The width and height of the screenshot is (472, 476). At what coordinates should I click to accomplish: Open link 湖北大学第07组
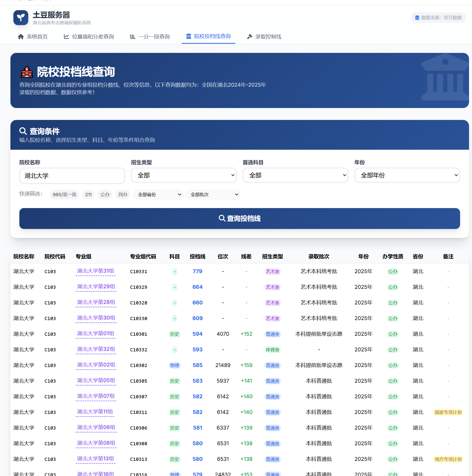pyautogui.click(x=96, y=396)
